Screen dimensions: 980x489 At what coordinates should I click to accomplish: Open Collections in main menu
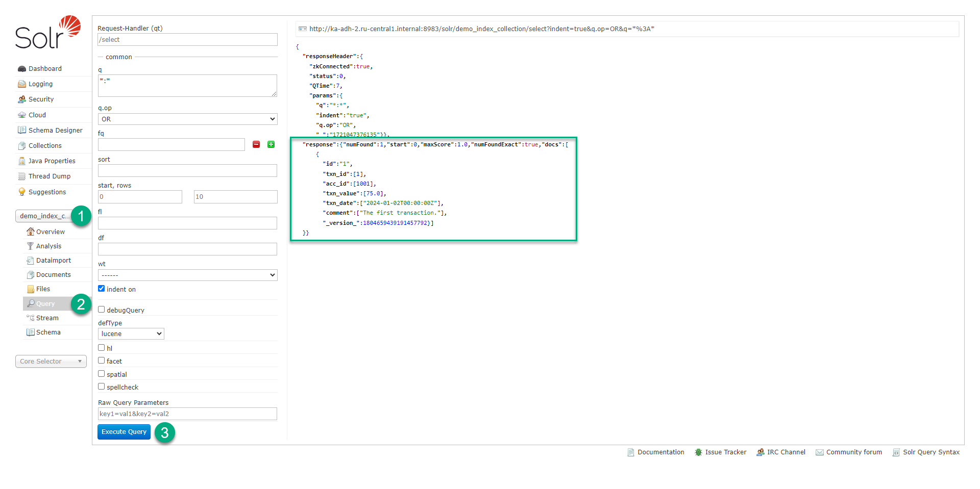click(x=45, y=146)
